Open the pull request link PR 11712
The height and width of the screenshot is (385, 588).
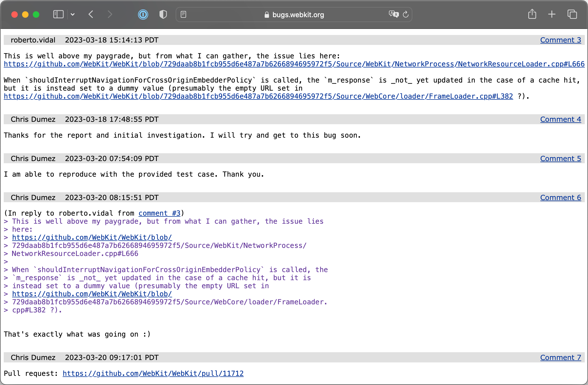[153, 373]
